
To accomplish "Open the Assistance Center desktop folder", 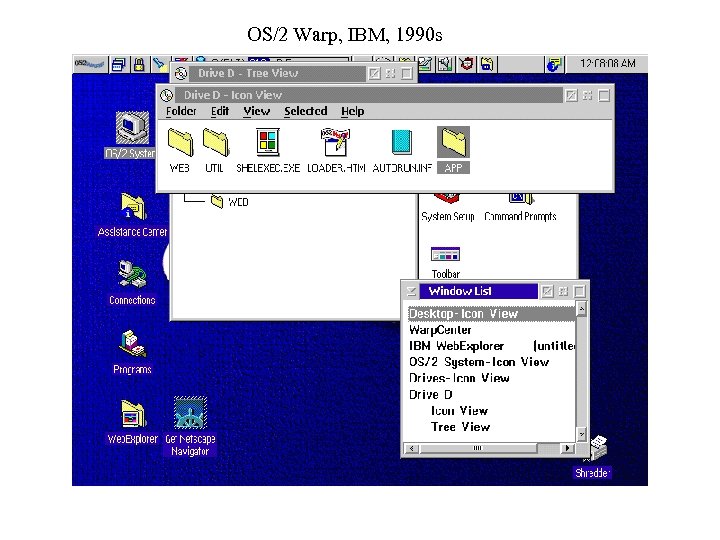I will click(x=133, y=214).
